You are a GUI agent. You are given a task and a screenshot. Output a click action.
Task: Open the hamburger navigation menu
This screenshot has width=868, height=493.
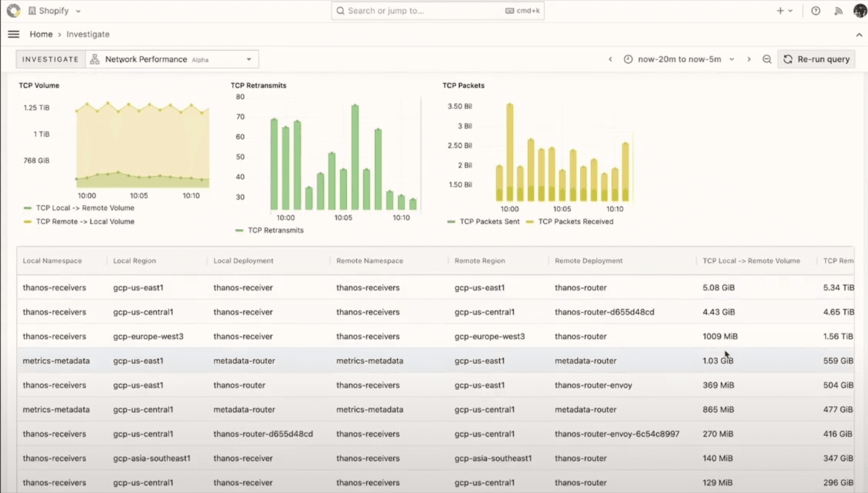coord(14,34)
